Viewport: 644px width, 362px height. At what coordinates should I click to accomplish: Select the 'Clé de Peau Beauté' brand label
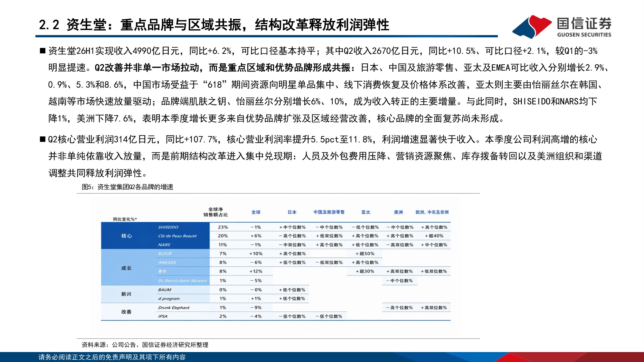point(177,236)
